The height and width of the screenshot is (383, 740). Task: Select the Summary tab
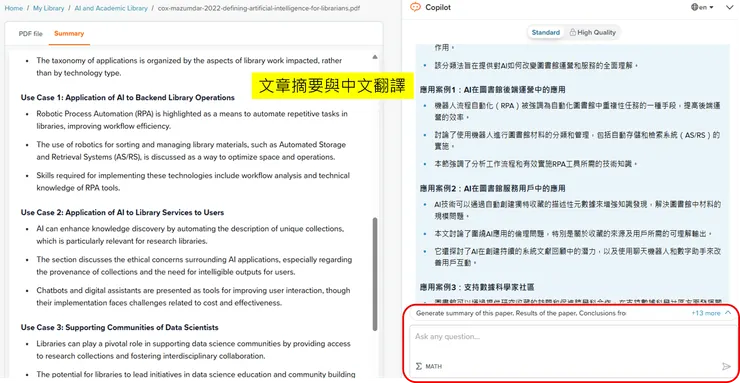click(x=69, y=33)
